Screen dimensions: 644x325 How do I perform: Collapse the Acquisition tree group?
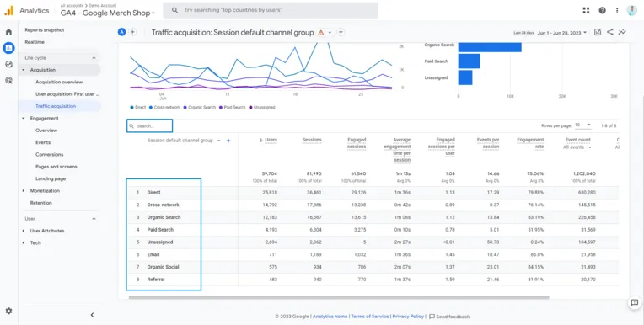24,70
